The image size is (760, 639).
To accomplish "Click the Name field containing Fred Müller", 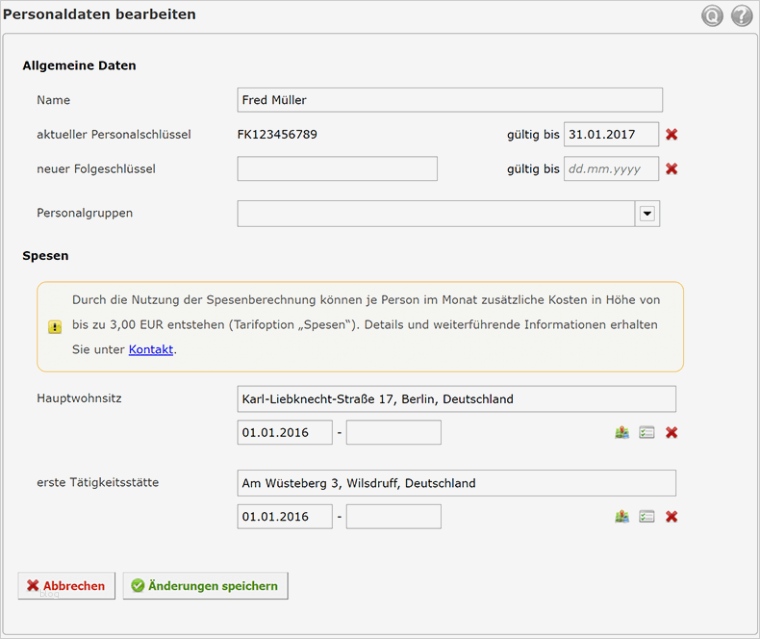I will pyautogui.click(x=450, y=100).
